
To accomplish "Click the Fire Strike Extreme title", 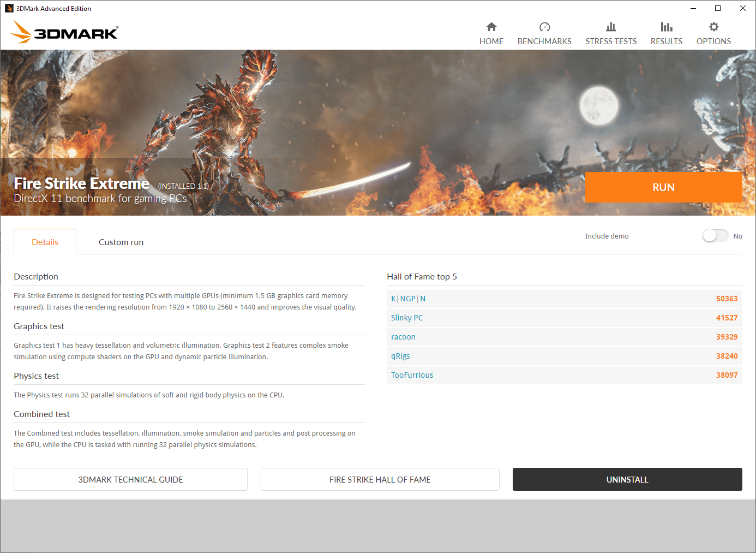I will 81,183.
